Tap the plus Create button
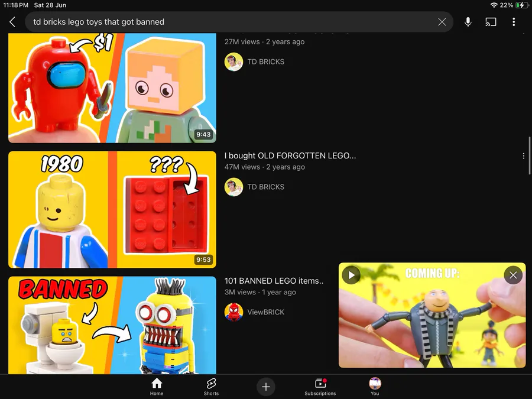This screenshot has height=399, width=532. (266, 387)
